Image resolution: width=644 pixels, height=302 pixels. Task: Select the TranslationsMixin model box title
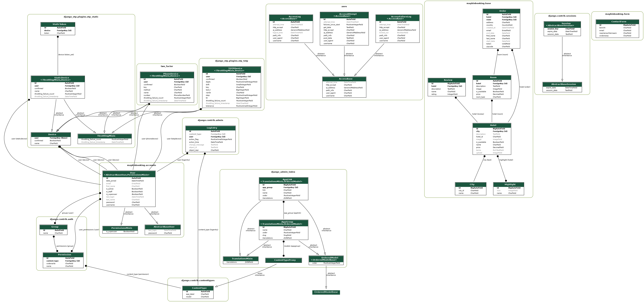click(241, 259)
